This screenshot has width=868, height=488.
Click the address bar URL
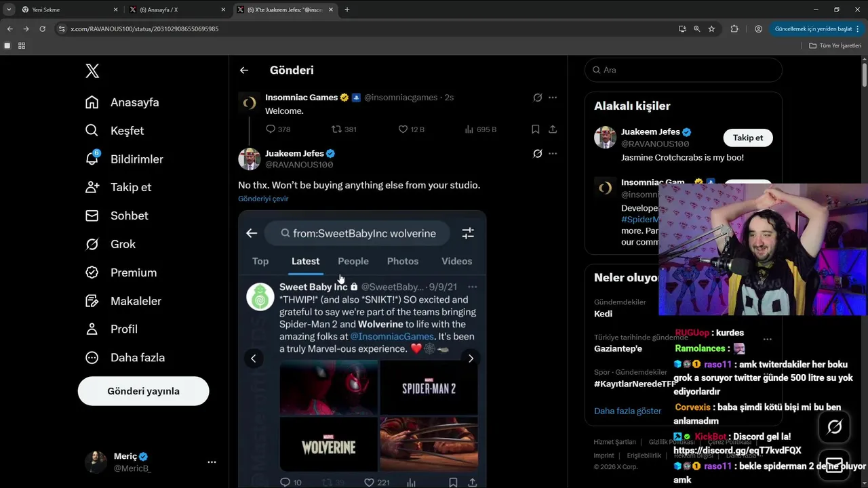coord(144,29)
